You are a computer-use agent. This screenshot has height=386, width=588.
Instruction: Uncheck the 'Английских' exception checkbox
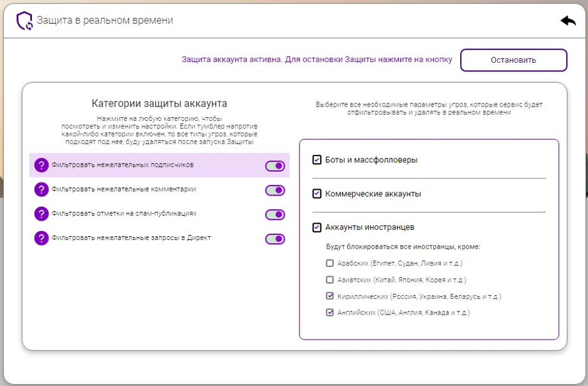(x=330, y=313)
